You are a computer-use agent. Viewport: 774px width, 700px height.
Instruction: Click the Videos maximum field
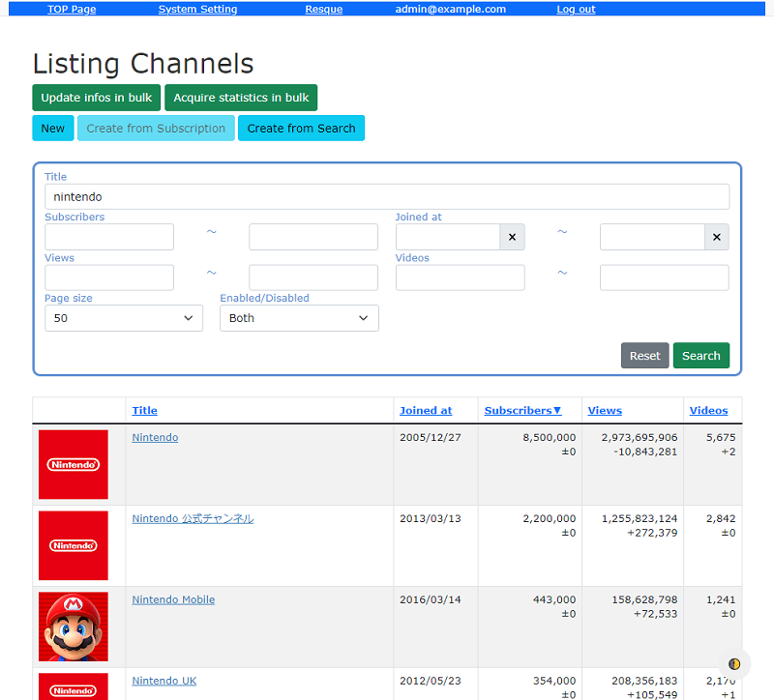(665, 277)
